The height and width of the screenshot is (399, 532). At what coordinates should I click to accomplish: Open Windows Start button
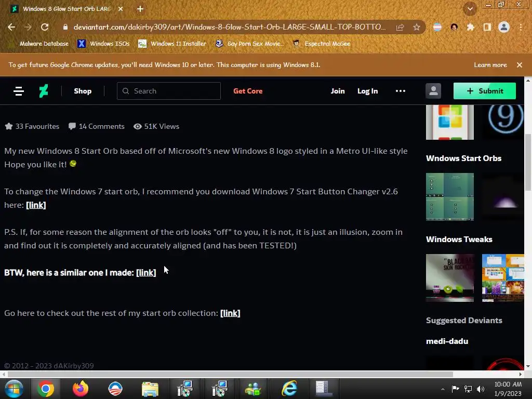click(x=14, y=389)
